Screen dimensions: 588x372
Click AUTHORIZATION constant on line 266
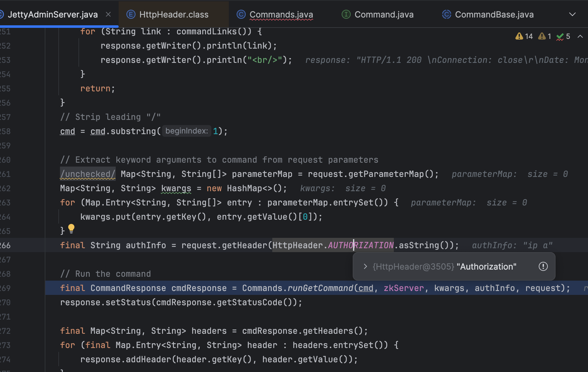coord(361,245)
